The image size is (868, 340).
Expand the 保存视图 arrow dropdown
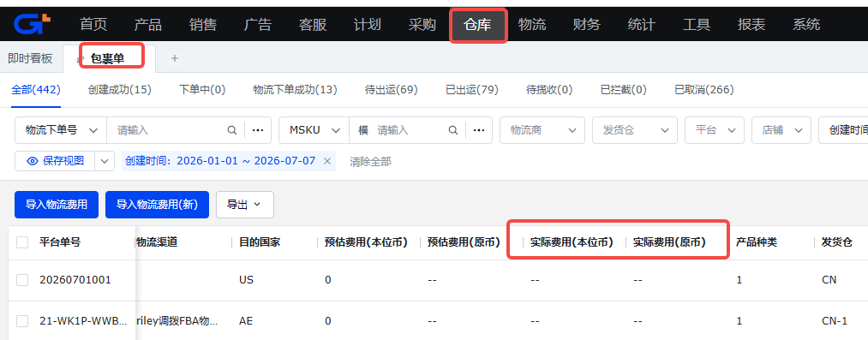[x=105, y=161]
